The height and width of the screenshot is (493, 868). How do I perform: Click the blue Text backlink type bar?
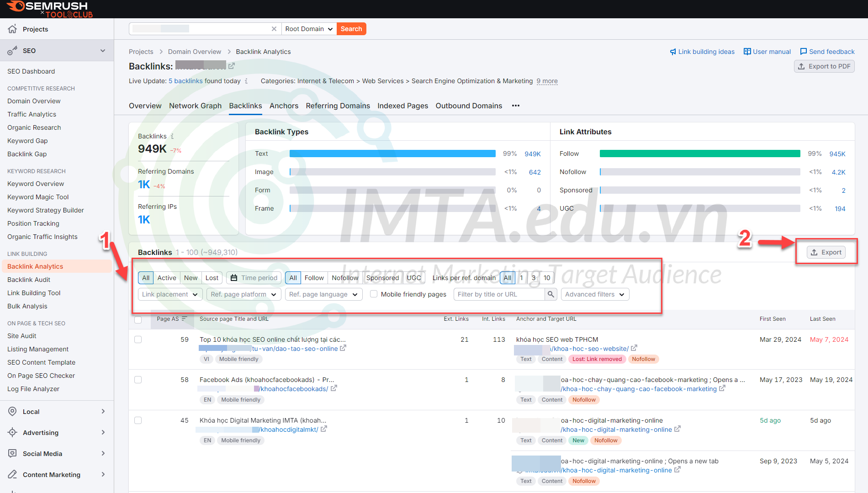point(392,154)
